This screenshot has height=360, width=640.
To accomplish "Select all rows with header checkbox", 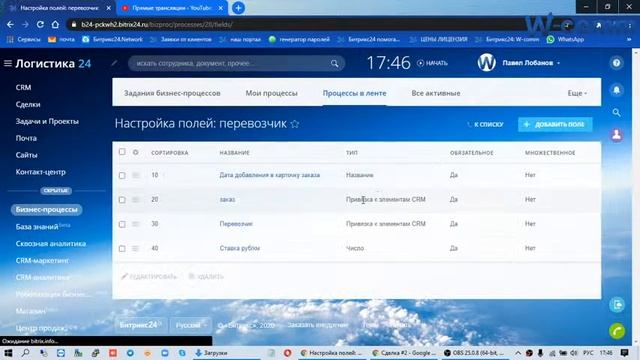I will (x=122, y=152).
